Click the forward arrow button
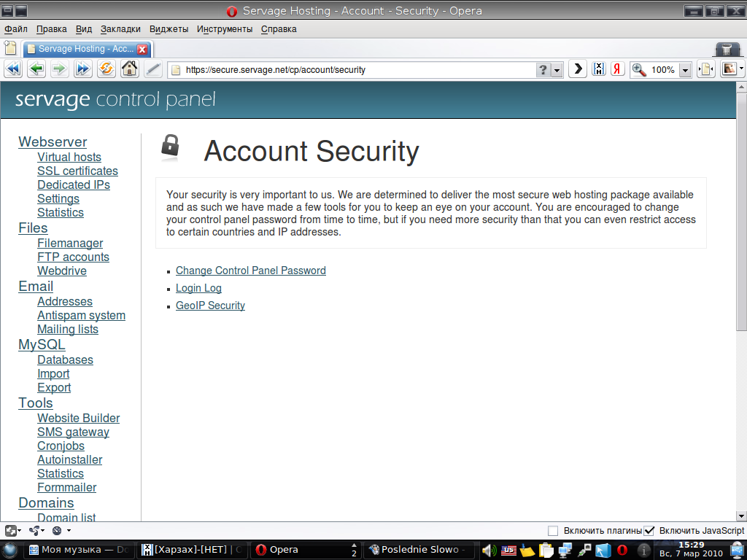 point(60,69)
